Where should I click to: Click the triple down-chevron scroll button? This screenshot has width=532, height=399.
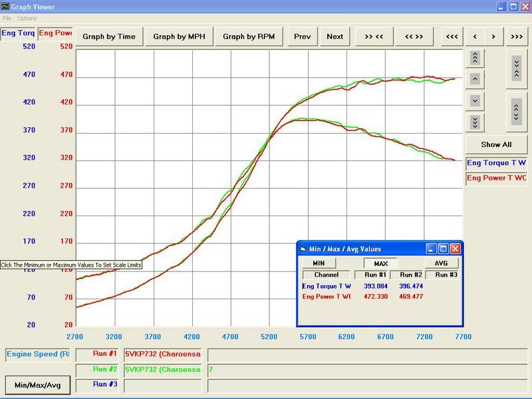click(x=475, y=122)
